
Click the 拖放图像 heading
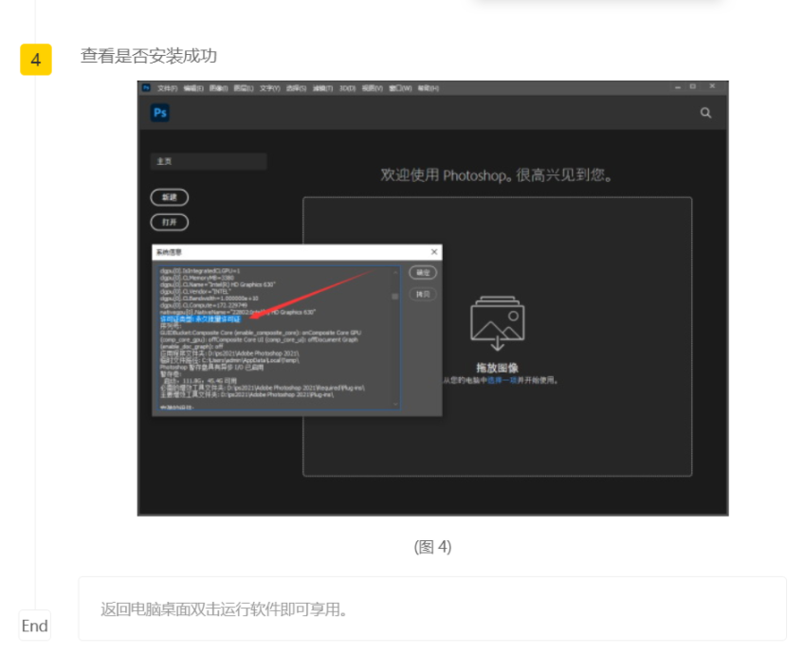(497, 368)
